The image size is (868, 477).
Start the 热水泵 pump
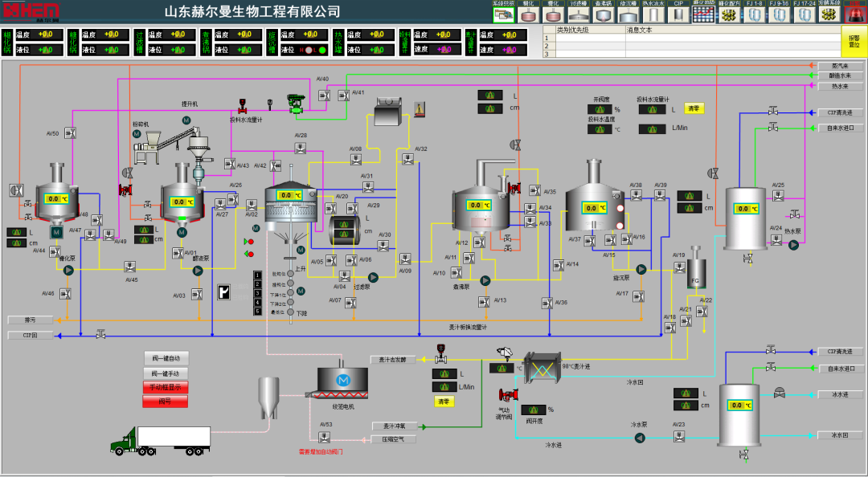794,244
